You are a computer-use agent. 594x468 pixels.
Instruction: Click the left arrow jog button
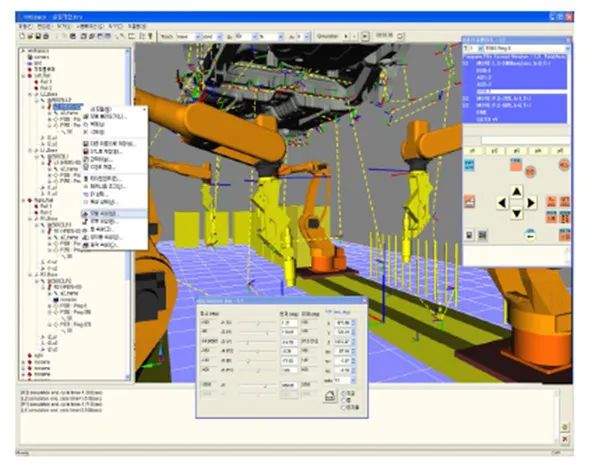coord(503,203)
